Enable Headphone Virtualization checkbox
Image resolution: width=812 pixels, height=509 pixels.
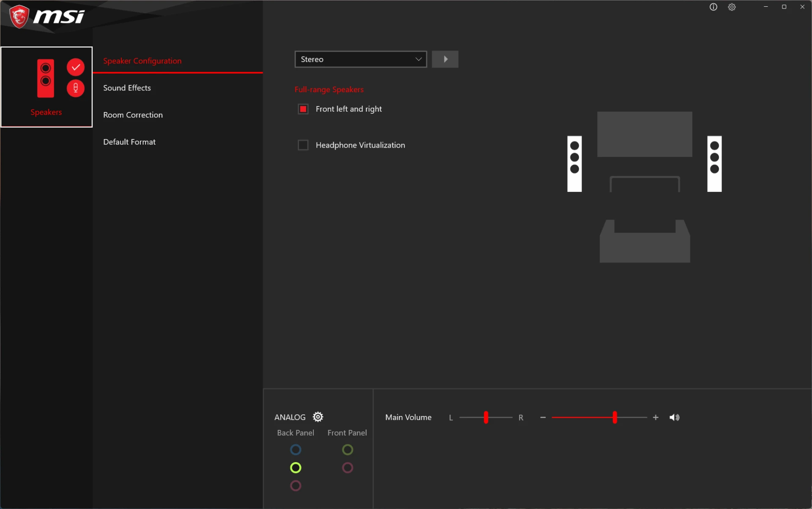303,145
